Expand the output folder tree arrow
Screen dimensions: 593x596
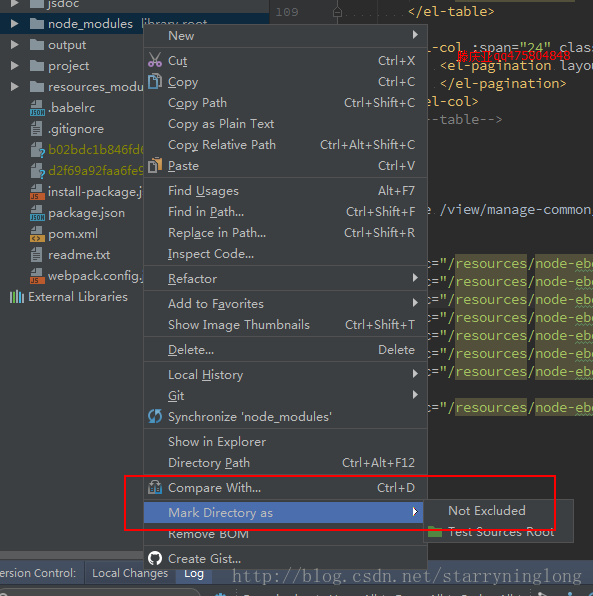(14, 45)
